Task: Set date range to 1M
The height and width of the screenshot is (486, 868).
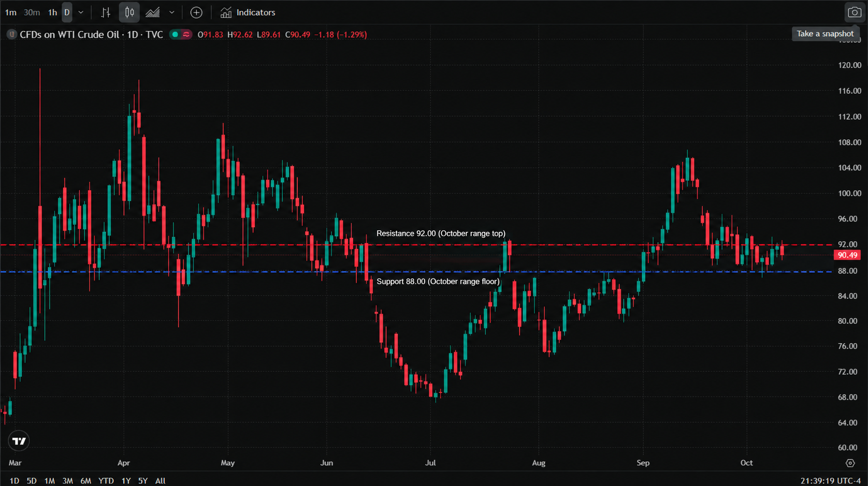Action: pyautogui.click(x=50, y=481)
